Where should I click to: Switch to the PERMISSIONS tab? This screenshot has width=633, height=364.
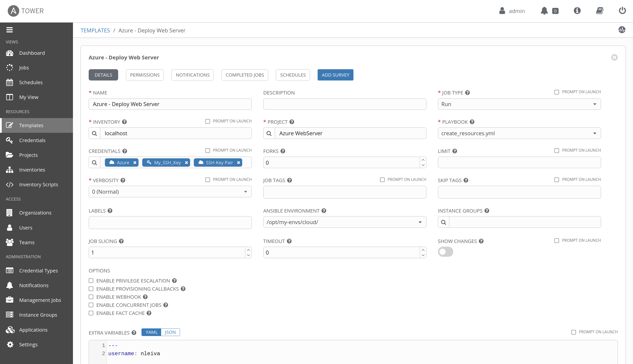click(x=145, y=75)
